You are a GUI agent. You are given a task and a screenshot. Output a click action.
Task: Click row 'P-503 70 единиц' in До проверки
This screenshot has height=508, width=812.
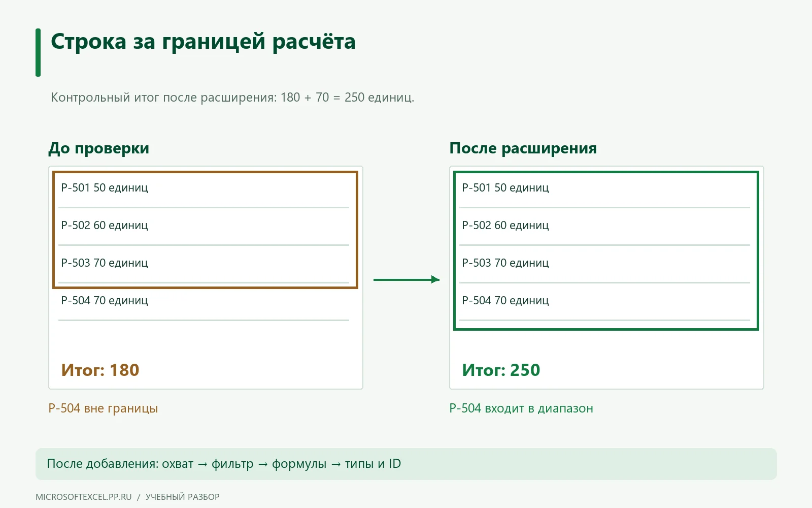pos(204,264)
